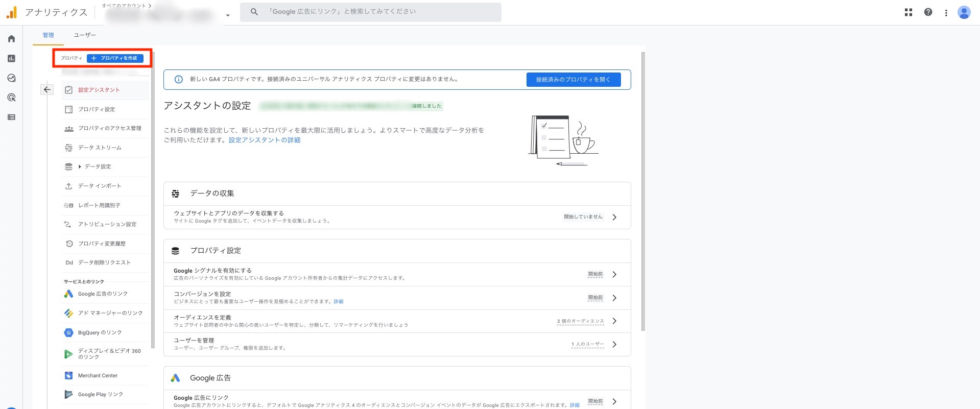Click the user account avatar
Viewport: 980px width, 409px height.
964,12
